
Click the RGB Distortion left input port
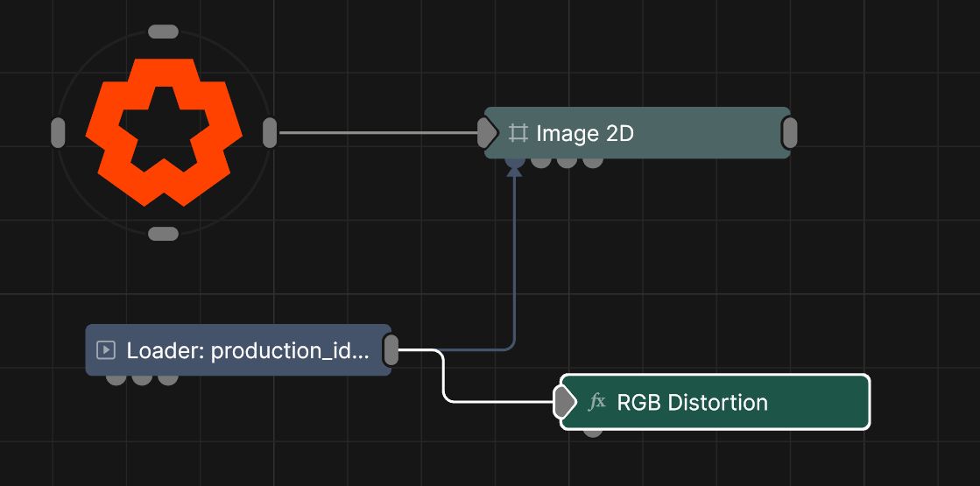[x=564, y=402]
